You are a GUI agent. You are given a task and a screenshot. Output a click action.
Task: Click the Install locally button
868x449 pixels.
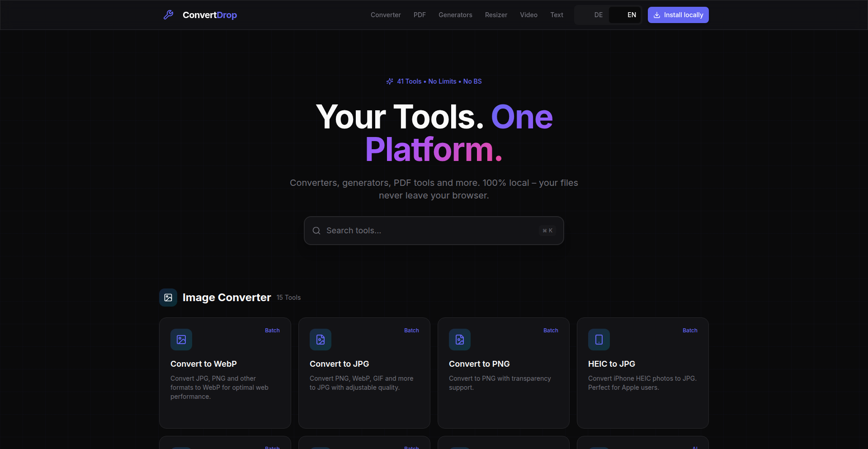[x=678, y=15]
